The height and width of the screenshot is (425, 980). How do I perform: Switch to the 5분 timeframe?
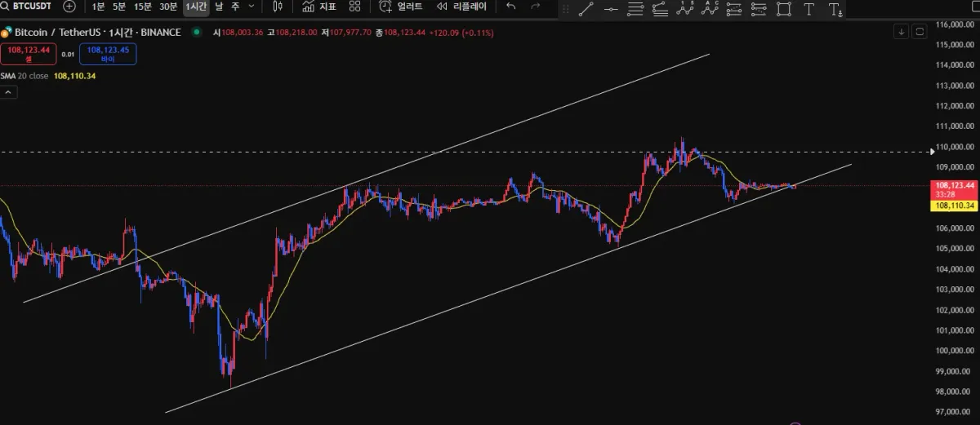tap(119, 7)
